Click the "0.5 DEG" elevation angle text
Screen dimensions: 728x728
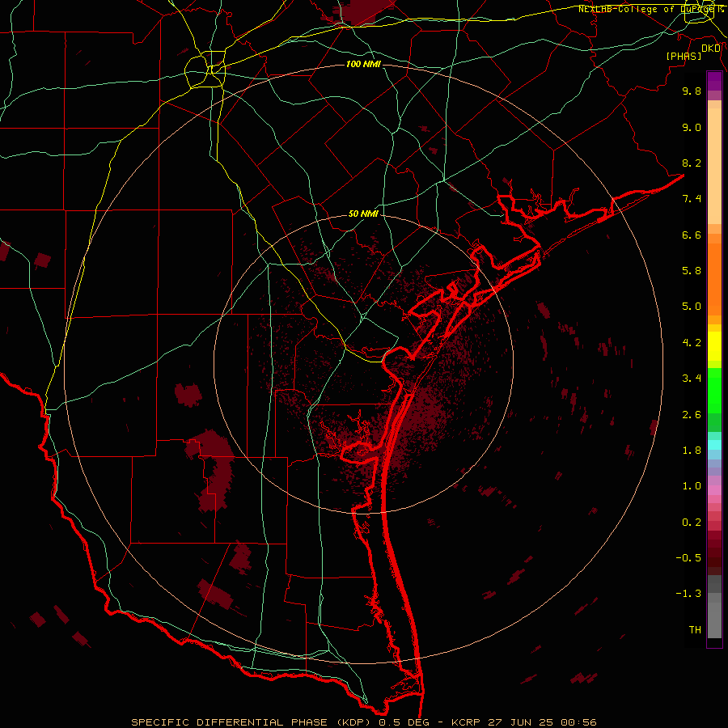point(404,722)
